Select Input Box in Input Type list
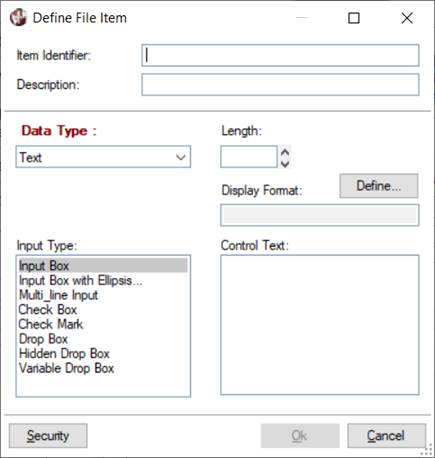The height and width of the screenshot is (458, 435). click(x=103, y=266)
